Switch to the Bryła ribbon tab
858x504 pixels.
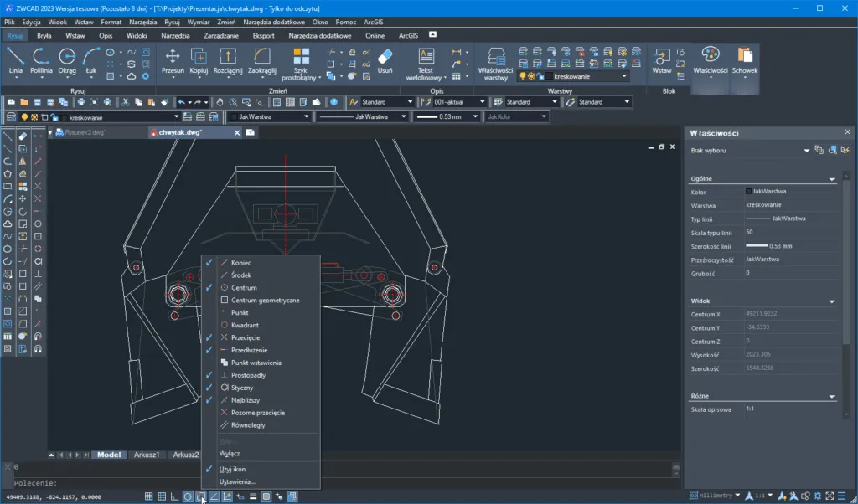point(44,35)
